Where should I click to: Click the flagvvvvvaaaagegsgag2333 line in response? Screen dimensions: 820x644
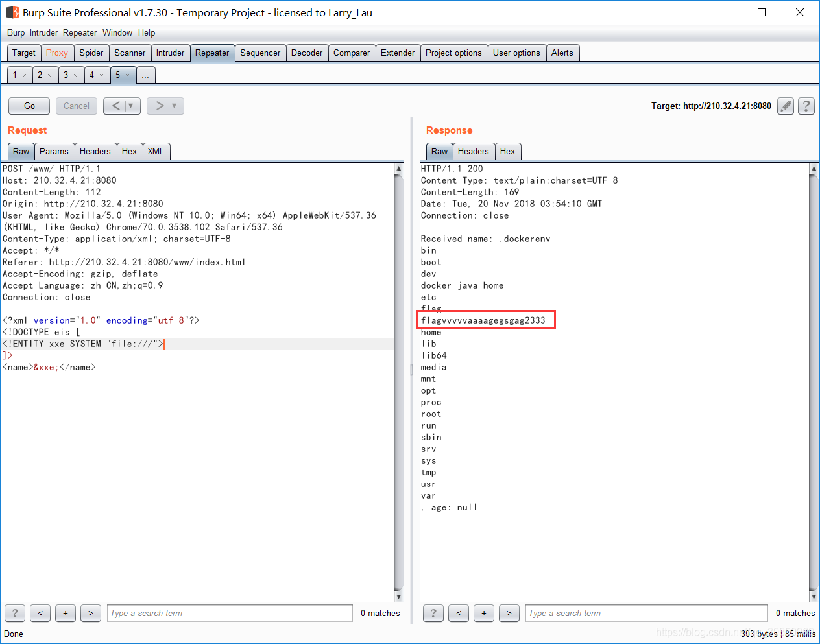click(x=483, y=320)
